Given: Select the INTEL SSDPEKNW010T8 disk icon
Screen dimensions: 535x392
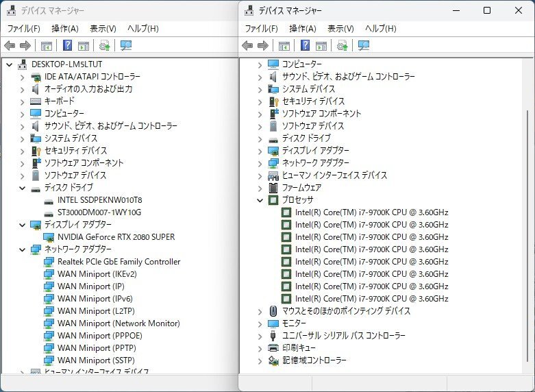Looking at the screenshot, I should [49, 200].
